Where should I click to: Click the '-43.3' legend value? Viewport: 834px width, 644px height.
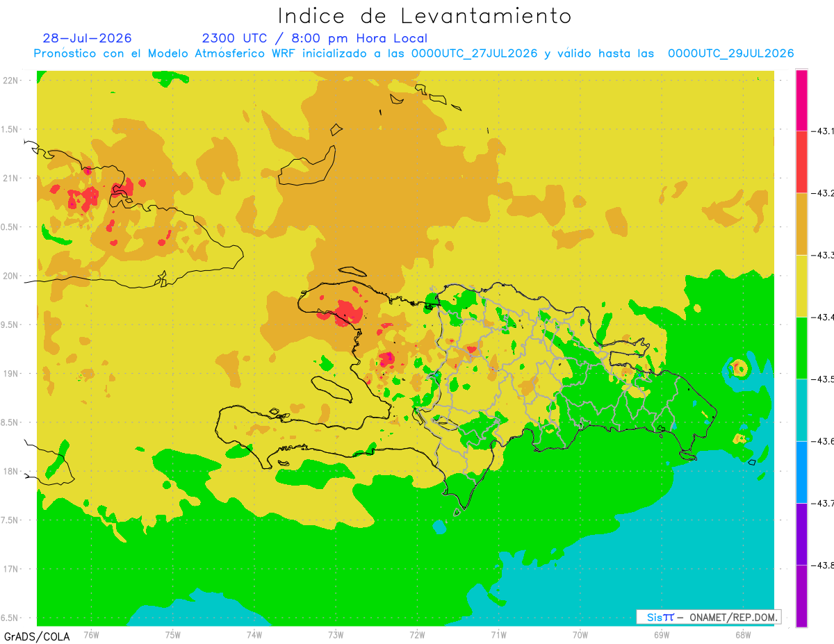(823, 255)
